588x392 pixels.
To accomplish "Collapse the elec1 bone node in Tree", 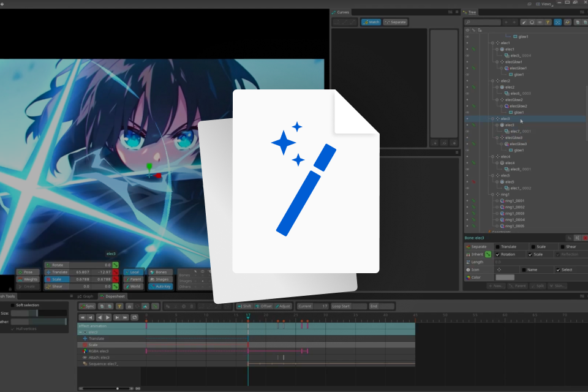I will [x=492, y=43].
